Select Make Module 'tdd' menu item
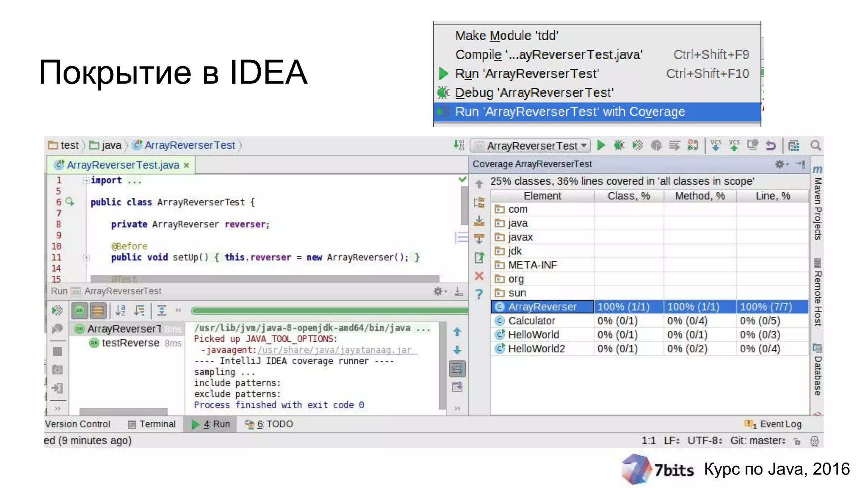 597,36
